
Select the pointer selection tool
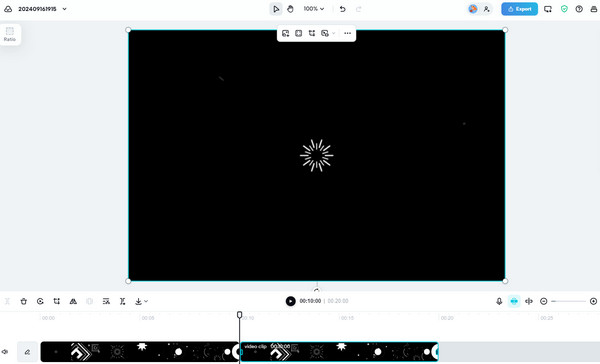[x=276, y=9]
